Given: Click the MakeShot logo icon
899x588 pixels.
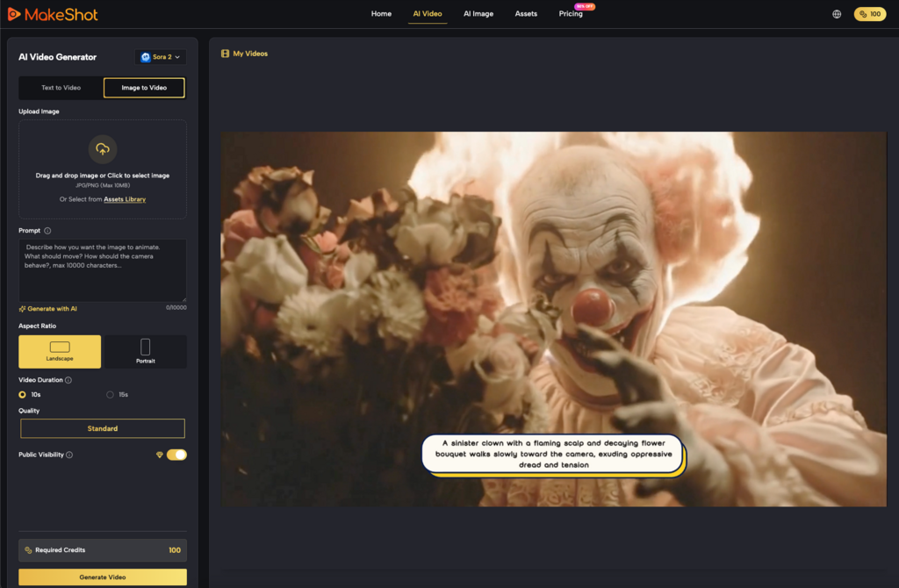Looking at the screenshot, I should click(13, 14).
